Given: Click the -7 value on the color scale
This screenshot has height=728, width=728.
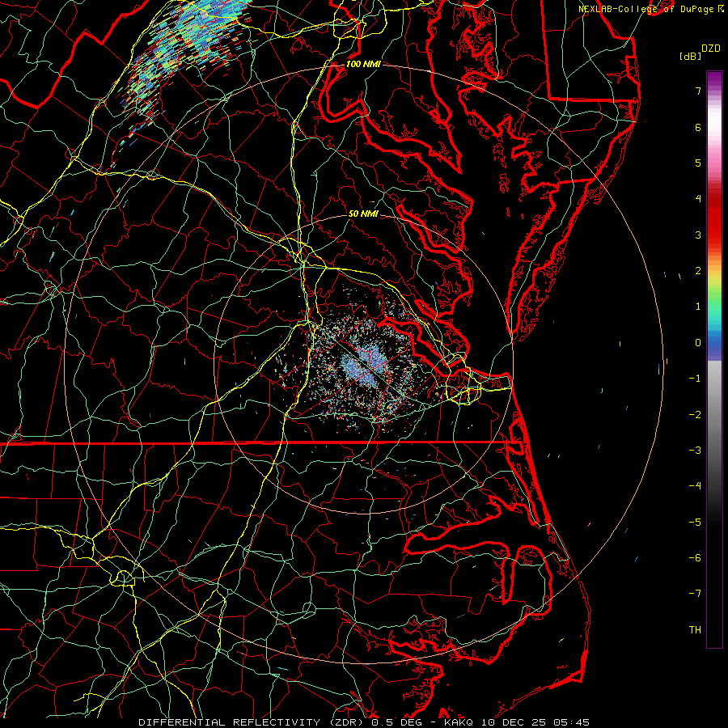Looking at the screenshot, I should [x=695, y=594].
